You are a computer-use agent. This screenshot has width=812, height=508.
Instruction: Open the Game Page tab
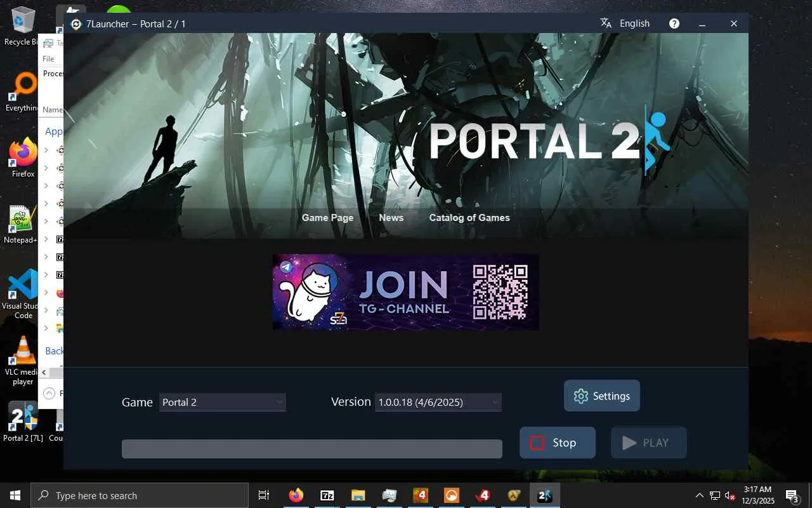(327, 218)
